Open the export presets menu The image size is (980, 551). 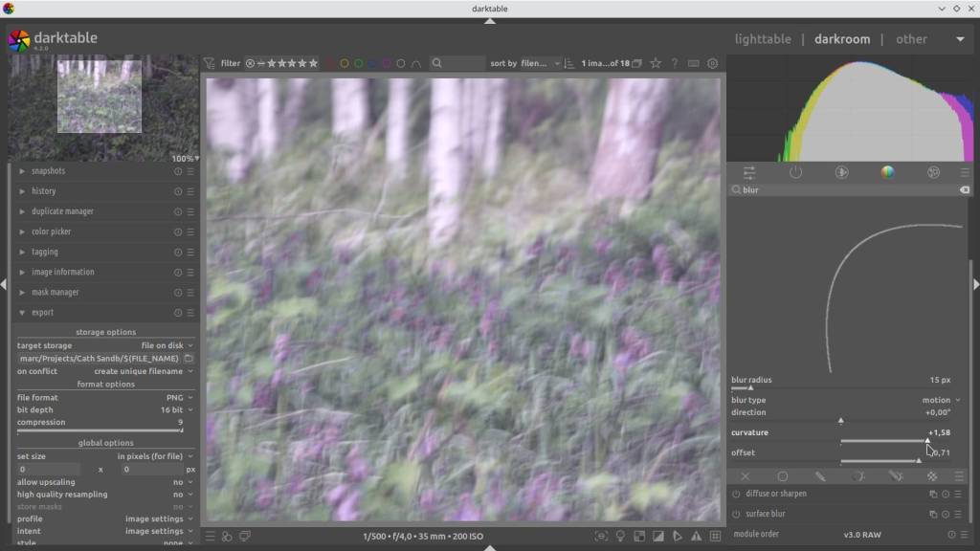(190, 313)
